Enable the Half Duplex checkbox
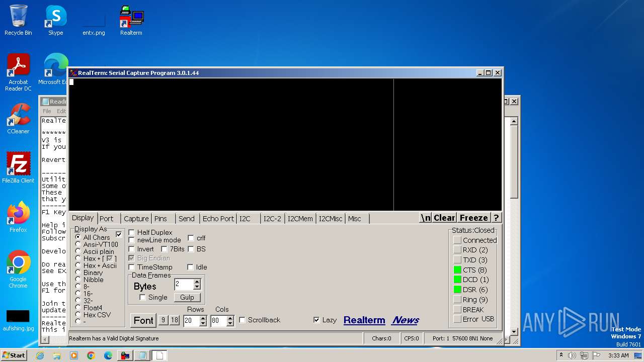This screenshot has height=362, width=644. [132, 232]
